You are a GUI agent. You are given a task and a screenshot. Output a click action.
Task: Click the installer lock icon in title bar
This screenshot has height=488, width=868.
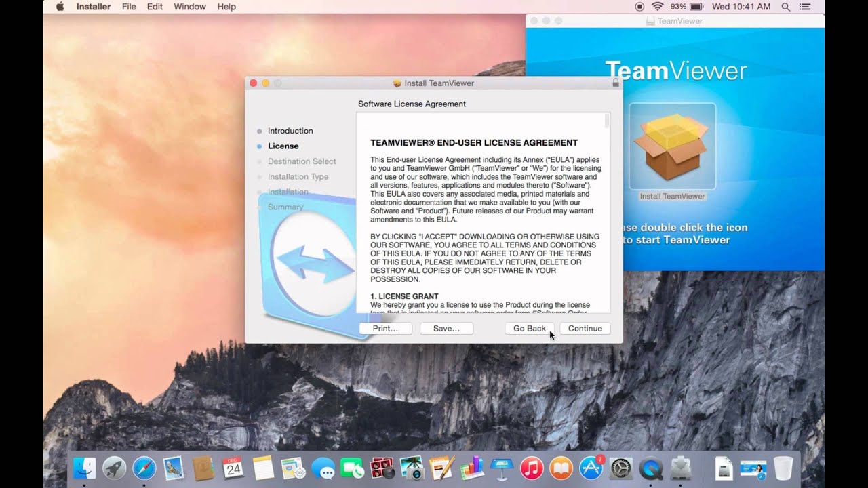click(615, 83)
